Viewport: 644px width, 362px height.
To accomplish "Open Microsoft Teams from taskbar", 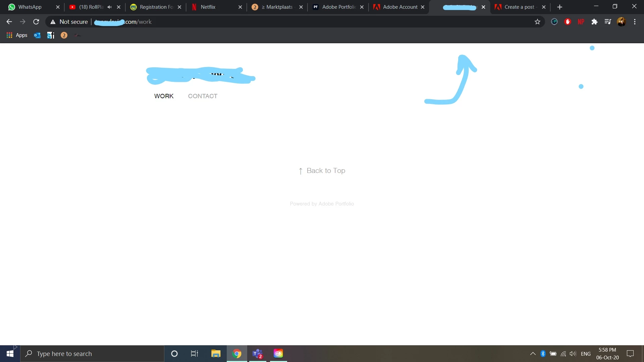I will point(257,354).
